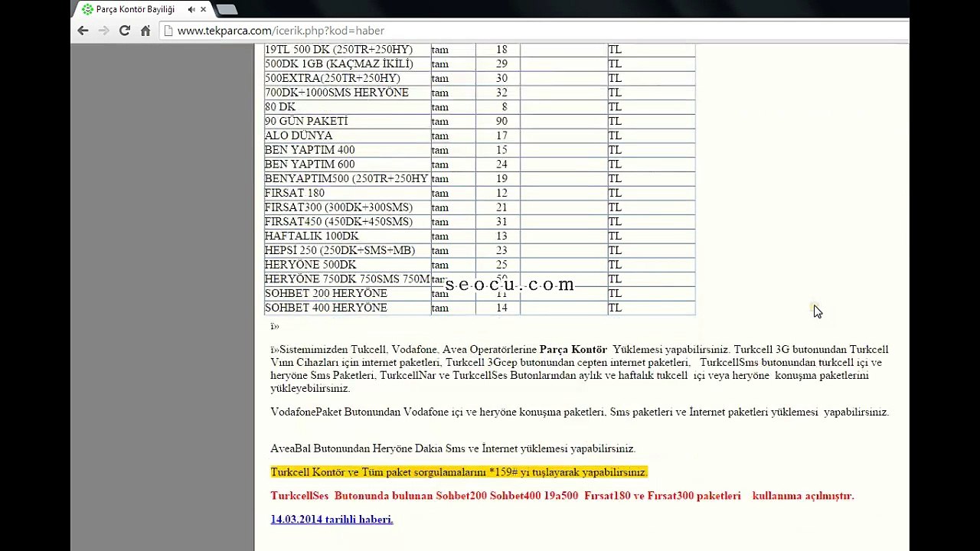Select the HERYÖNE 750DK 750SMS 750M cell
Screen dimensions: 980x551
(x=347, y=279)
